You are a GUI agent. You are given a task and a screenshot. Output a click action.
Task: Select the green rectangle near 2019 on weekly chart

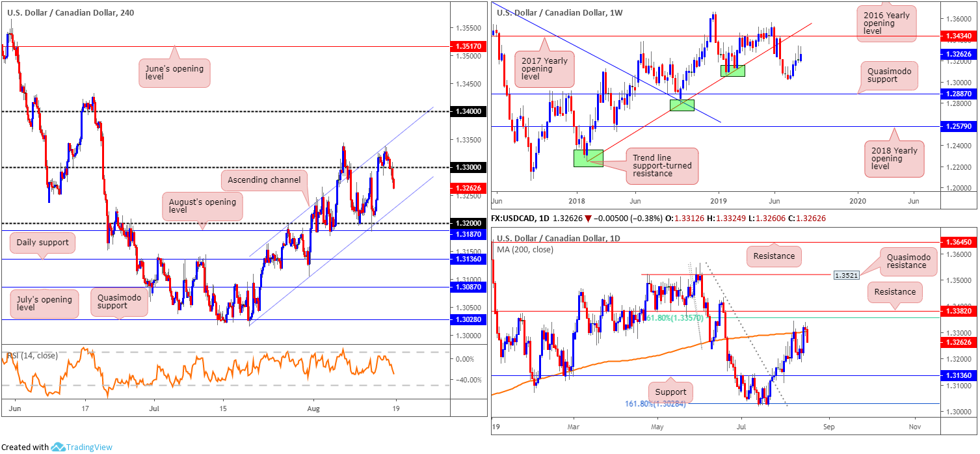(x=732, y=70)
